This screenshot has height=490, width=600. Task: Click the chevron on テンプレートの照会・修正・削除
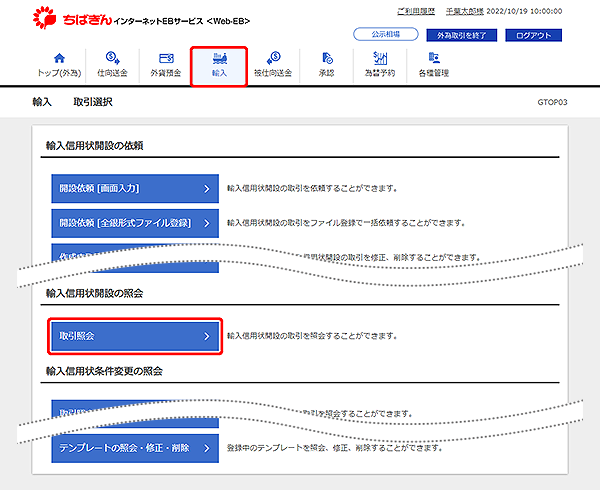pyautogui.click(x=207, y=448)
